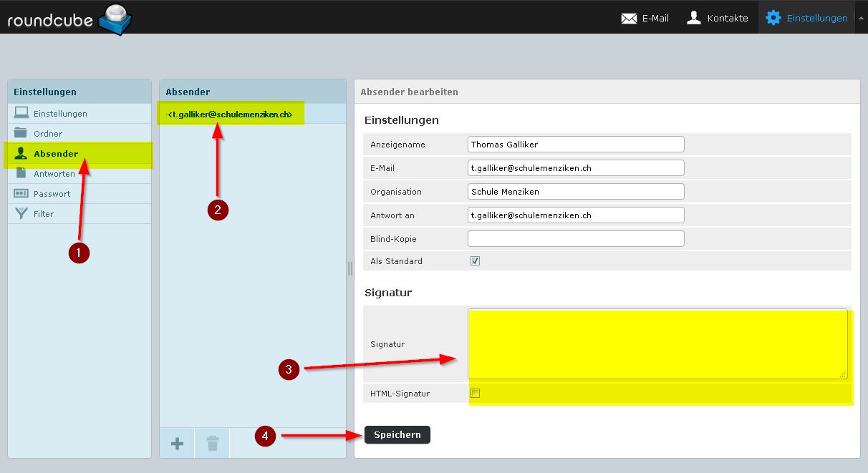This screenshot has height=473, width=868.
Task: Click the Signatur textarea resize grip
Action: [x=843, y=374]
